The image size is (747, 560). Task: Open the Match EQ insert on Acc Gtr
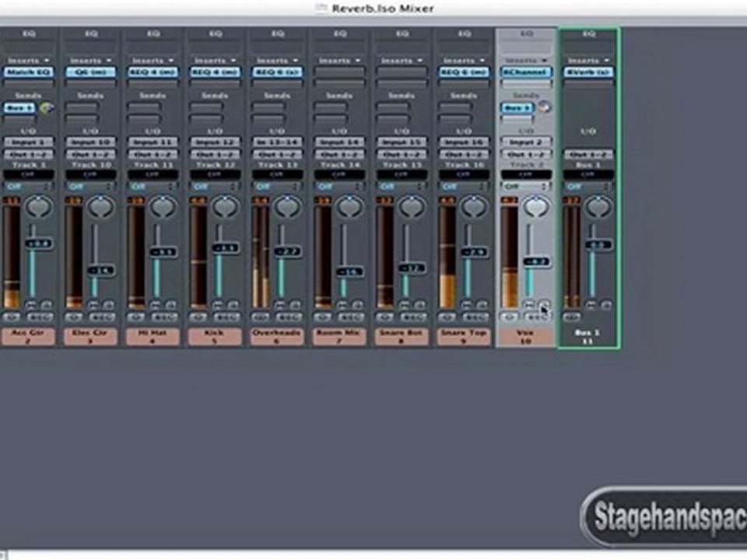pos(29,72)
